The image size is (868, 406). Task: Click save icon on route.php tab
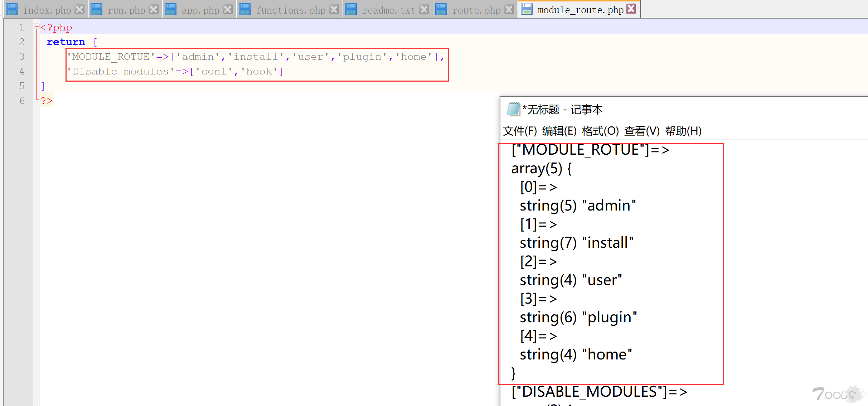441,9
